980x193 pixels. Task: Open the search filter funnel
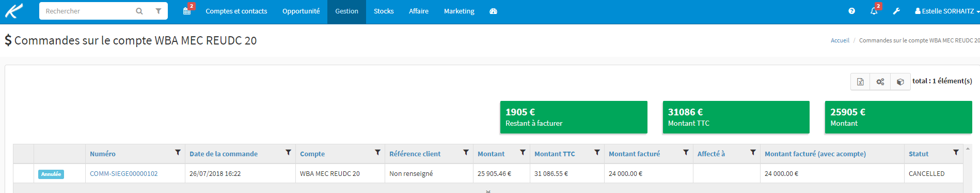click(x=159, y=11)
